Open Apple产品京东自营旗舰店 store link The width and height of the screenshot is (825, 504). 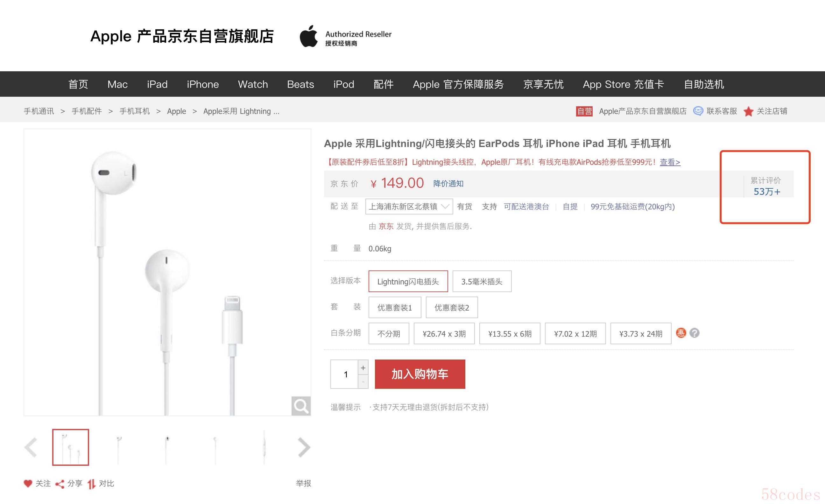(x=643, y=111)
